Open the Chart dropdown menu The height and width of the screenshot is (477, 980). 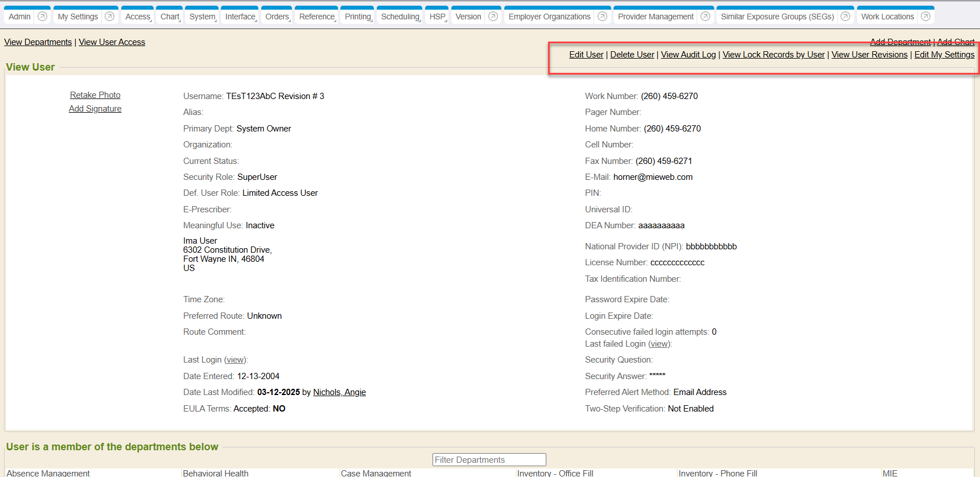(x=170, y=17)
